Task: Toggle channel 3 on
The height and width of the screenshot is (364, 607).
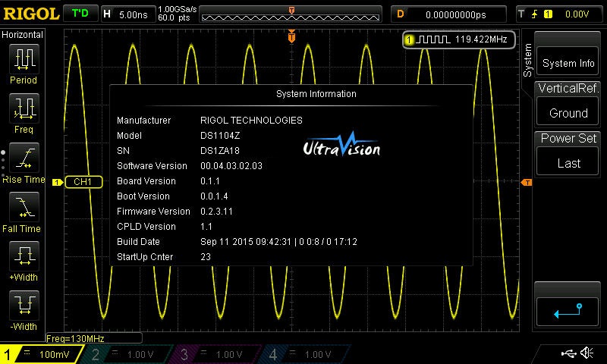Action: click(x=216, y=354)
